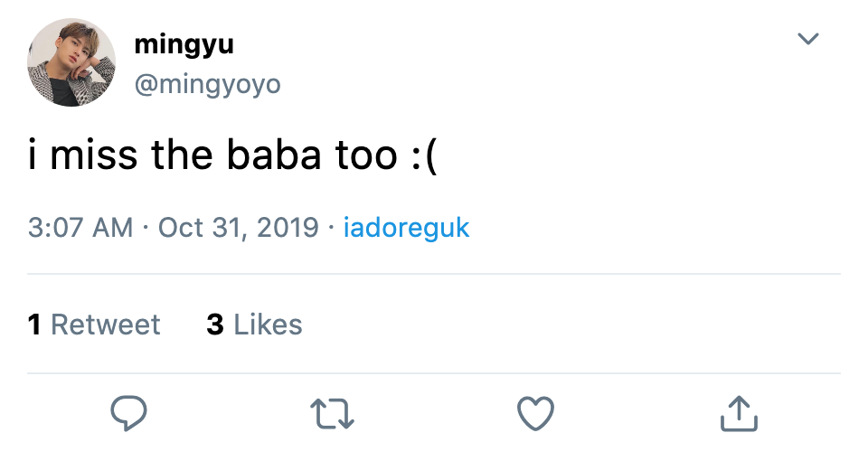
Task: Visit the @mingyoyo handle
Action: (208, 85)
